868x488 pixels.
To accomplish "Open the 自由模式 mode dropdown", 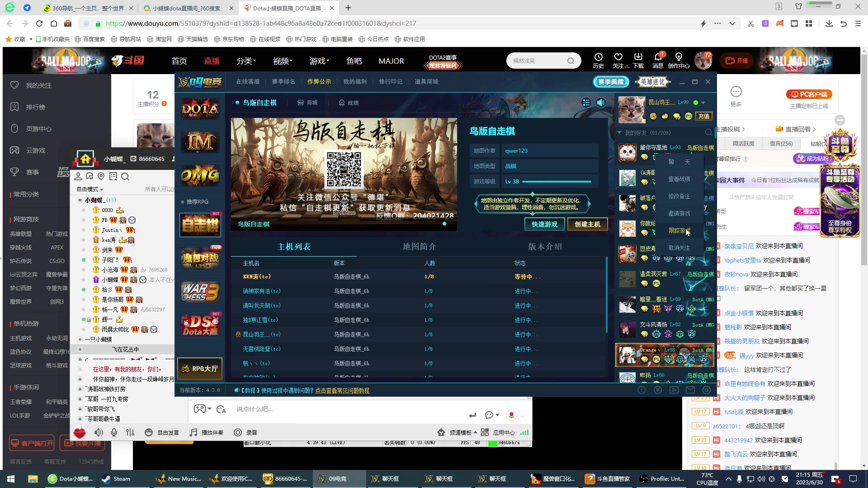I will tap(90, 189).
